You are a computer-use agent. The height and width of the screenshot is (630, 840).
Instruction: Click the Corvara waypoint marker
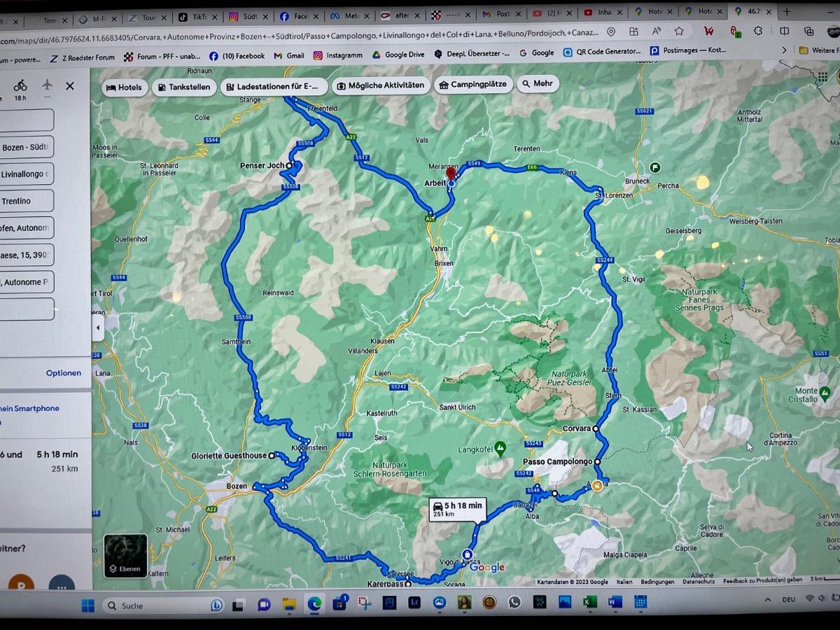[596, 428]
